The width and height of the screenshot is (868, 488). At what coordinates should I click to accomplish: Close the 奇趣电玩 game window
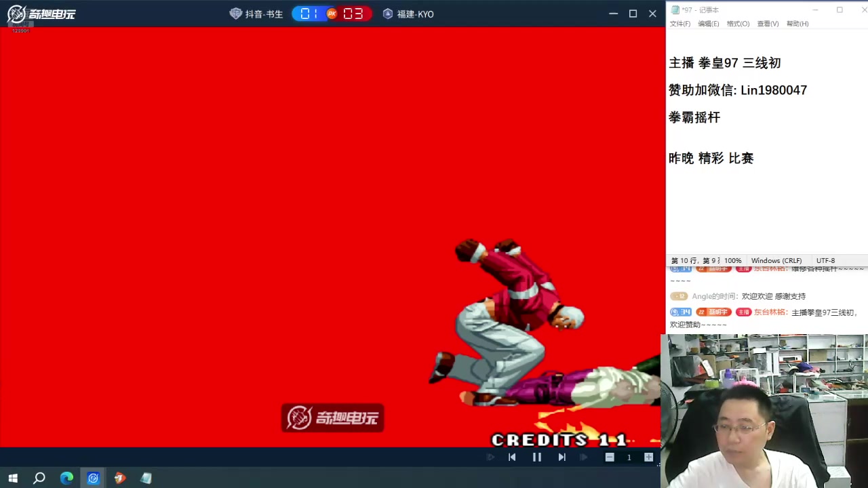click(652, 14)
